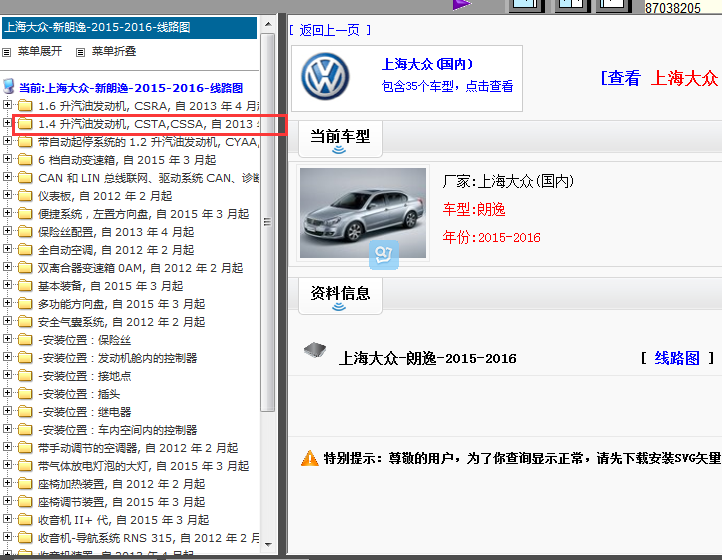Click folder icon of 全自动空调 row
The width and height of the screenshot is (722, 560).
coord(25,250)
